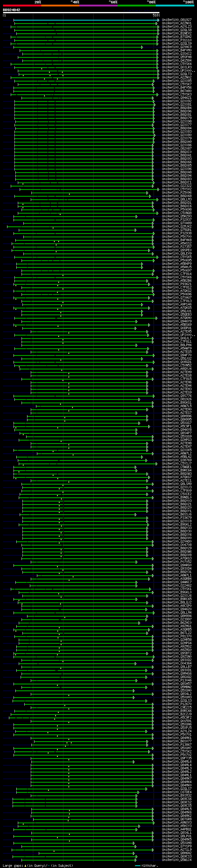Viewport: 197px width, 868px height.
Task: Select the UniRef100_Q75GR1 label
Action: pyautogui.click(x=177, y=230)
